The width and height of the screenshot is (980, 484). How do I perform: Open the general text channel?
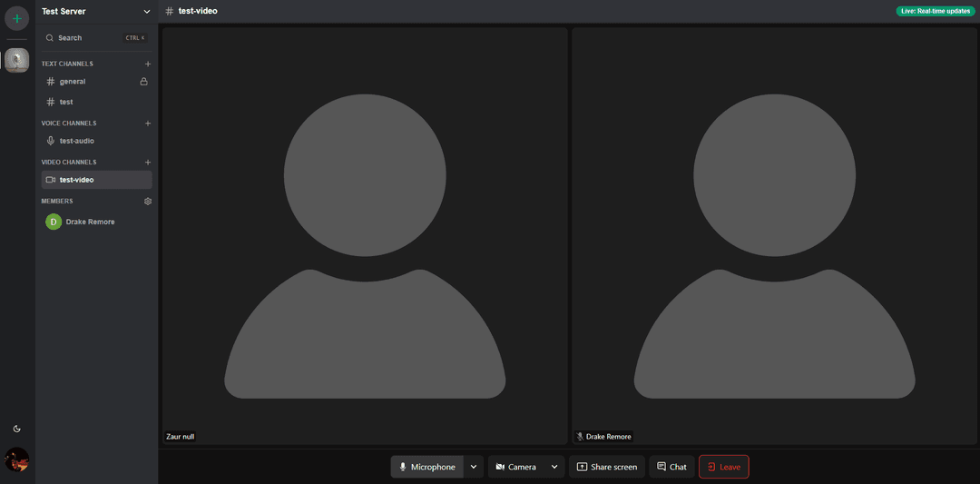[x=97, y=82]
